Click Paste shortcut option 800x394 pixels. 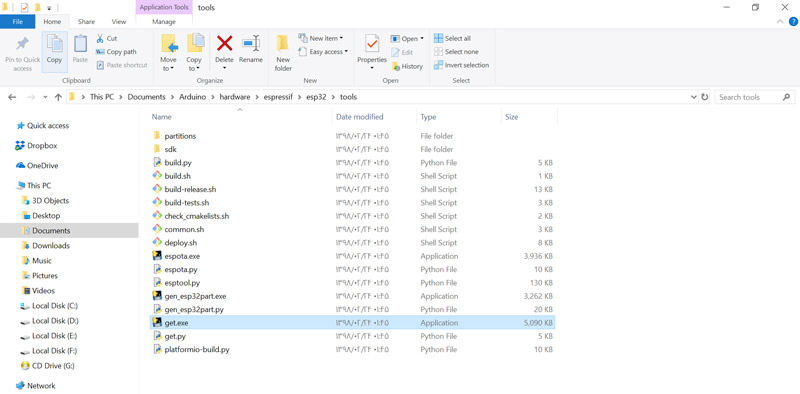point(121,65)
